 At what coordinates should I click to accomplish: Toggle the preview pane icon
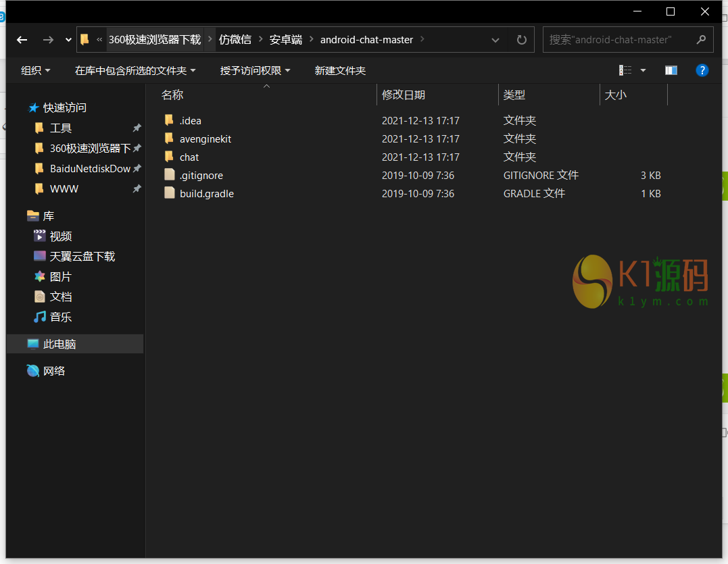click(671, 70)
